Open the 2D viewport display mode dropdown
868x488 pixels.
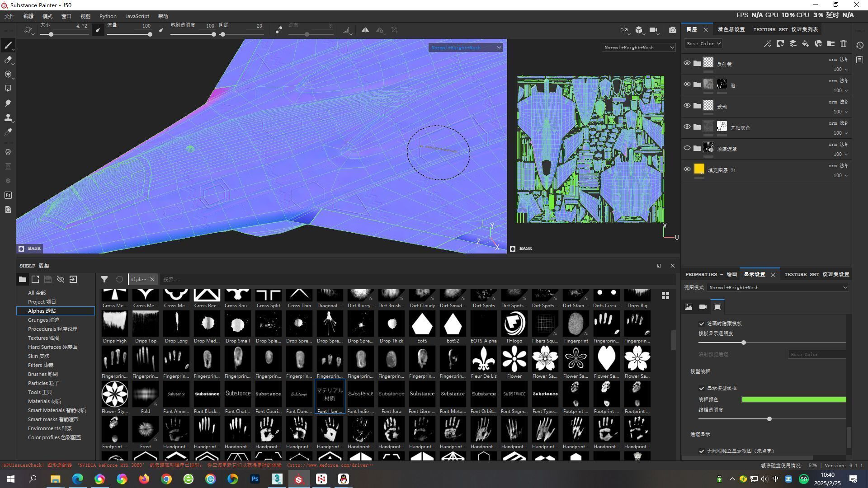click(638, 47)
